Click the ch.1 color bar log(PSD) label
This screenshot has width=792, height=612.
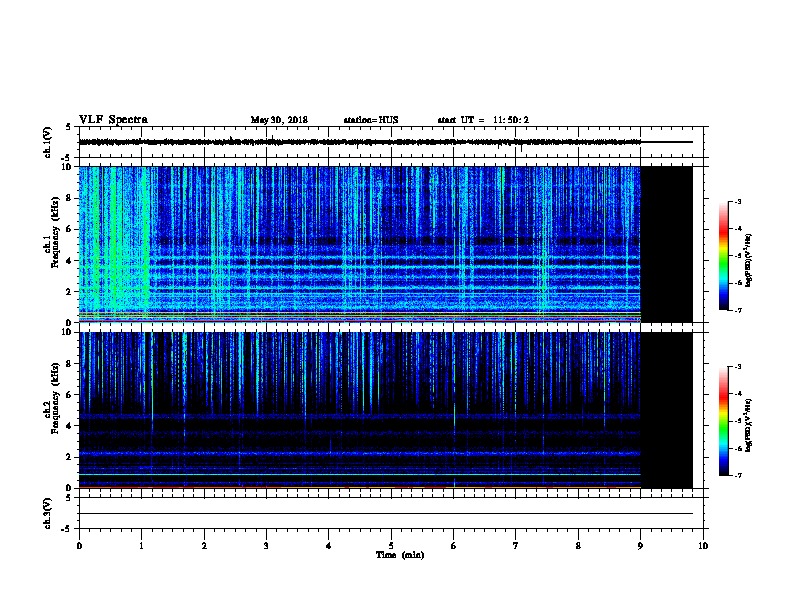tap(749, 260)
